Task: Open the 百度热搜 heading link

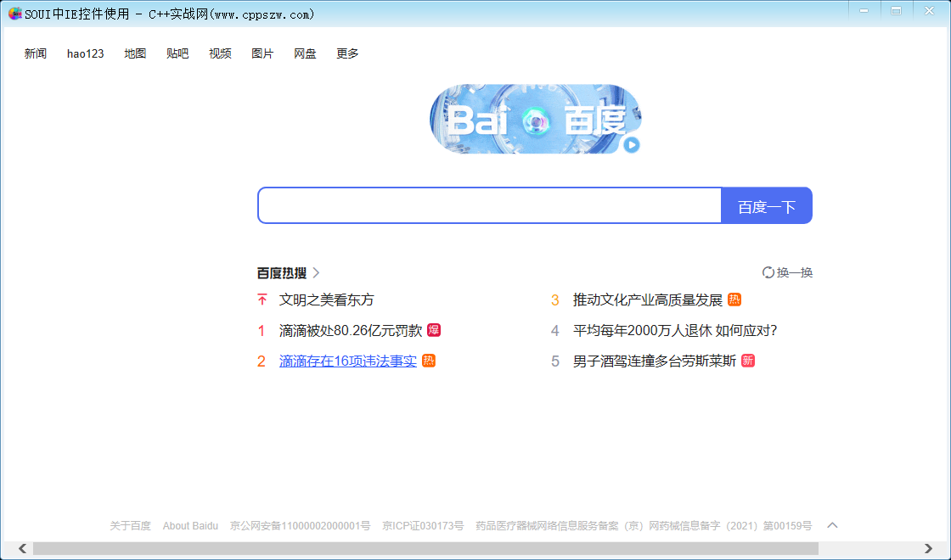Action: click(x=282, y=273)
